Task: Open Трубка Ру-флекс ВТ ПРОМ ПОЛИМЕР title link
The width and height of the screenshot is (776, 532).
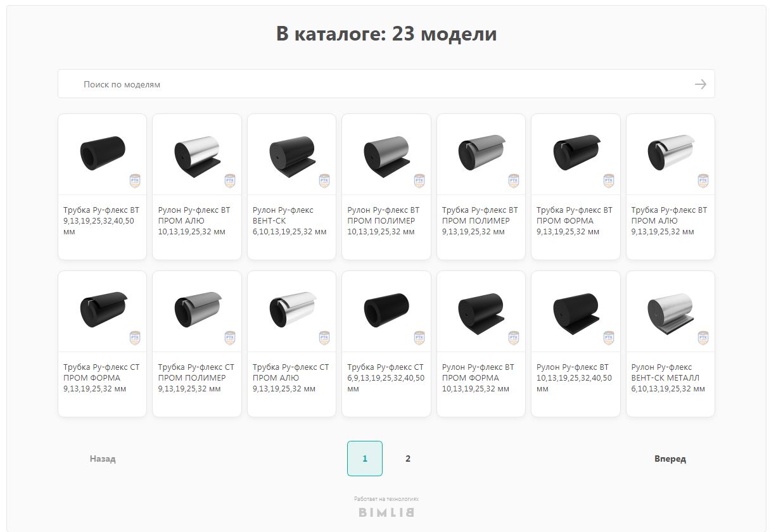Action: (480, 221)
